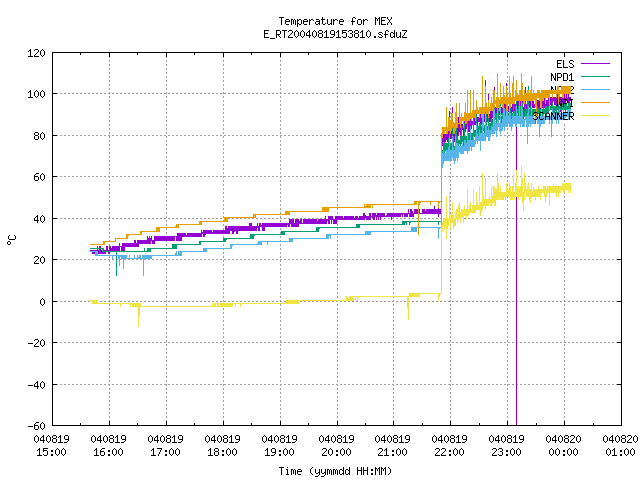Screen dimensions: 640x480
Task: Click the x-axis tick label 040819 18:00
Action: (222, 446)
